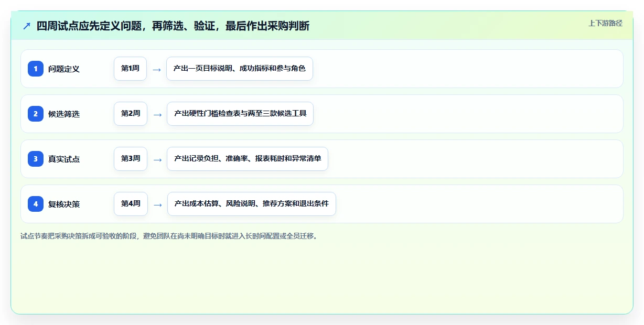Screen dimensions: 644x325
Task: Open the 产出成本估算、风险说明 output box
Action: click(x=252, y=204)
